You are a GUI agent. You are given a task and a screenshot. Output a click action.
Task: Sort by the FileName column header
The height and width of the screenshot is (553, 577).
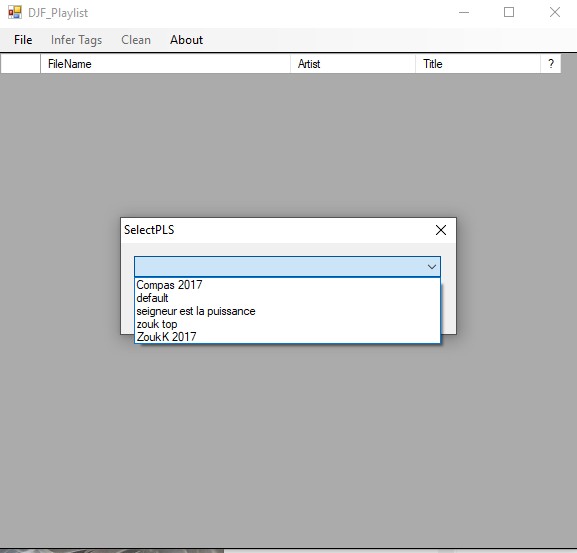point(165,64)
